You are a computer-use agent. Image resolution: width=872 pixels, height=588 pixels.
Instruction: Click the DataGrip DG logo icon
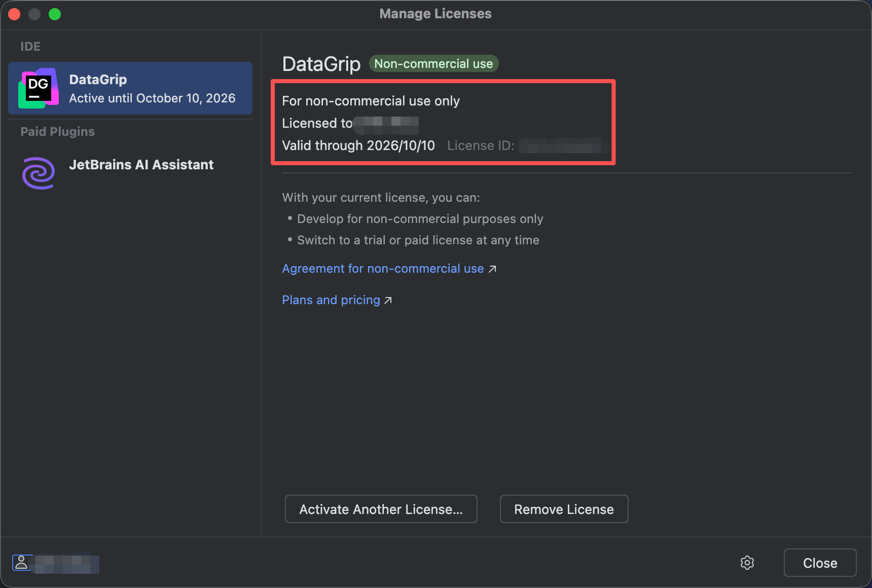38,88
